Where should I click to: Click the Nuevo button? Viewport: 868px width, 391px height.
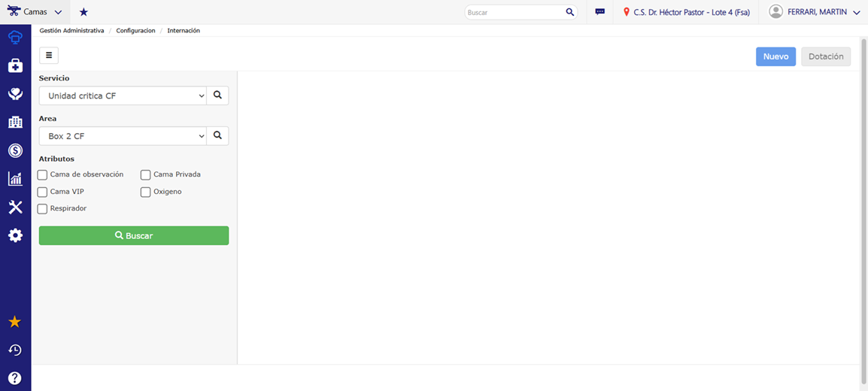775,56
